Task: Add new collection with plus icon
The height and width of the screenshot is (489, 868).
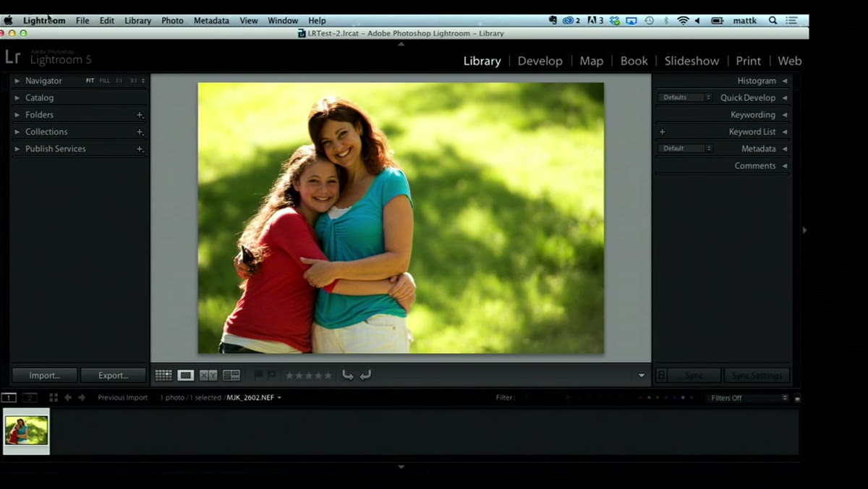Action: tap(140, 132)
